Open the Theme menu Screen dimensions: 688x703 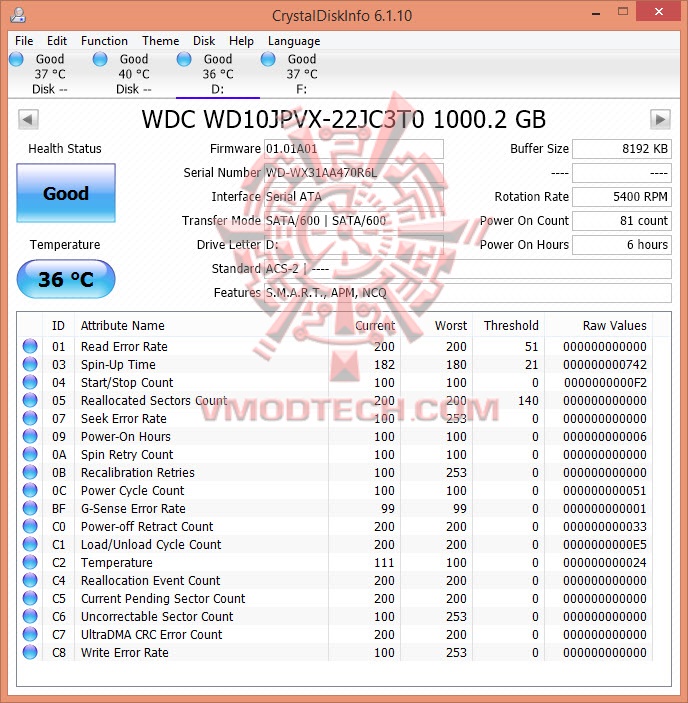click(x=160, y=41)
